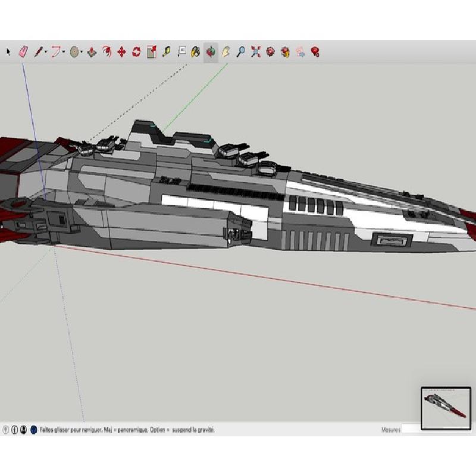Select the Pan hand tool
The height and width of the screenshot is (476, 476).
click(x=226, y=52)
